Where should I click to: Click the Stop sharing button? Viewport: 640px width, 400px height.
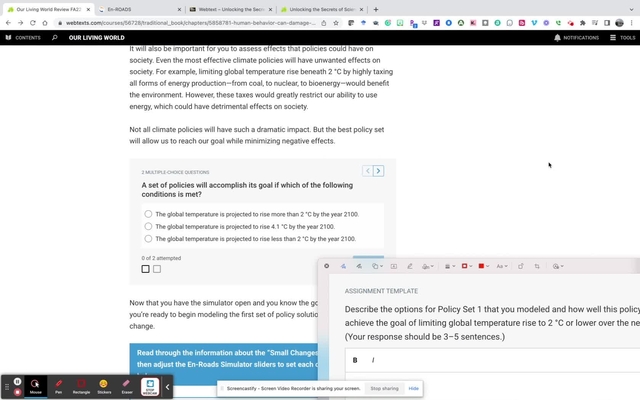[x=384, y=388]
